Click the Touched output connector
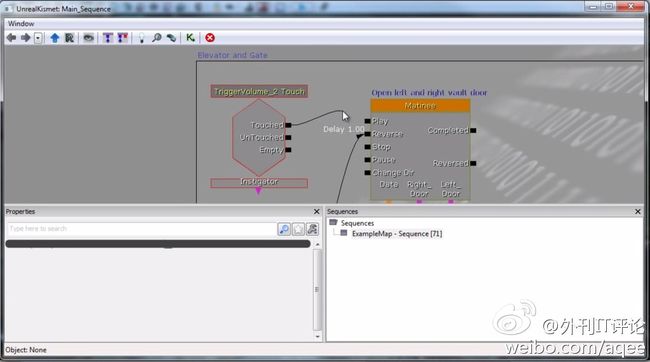 [289, 125]
